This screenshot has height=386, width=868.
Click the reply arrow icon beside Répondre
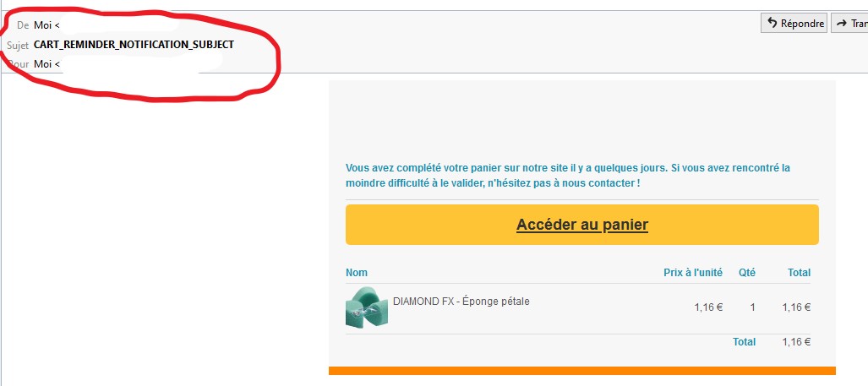pyautogui.click(x=772, y=23)
